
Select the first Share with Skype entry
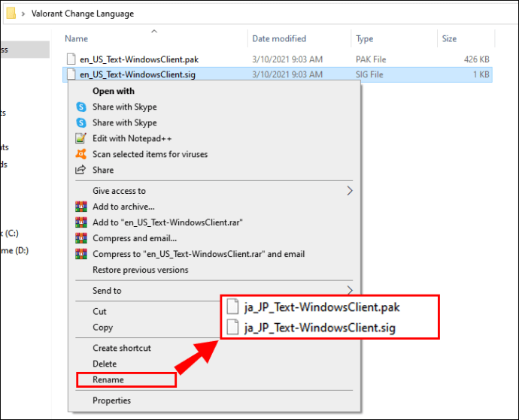point(125,107)
